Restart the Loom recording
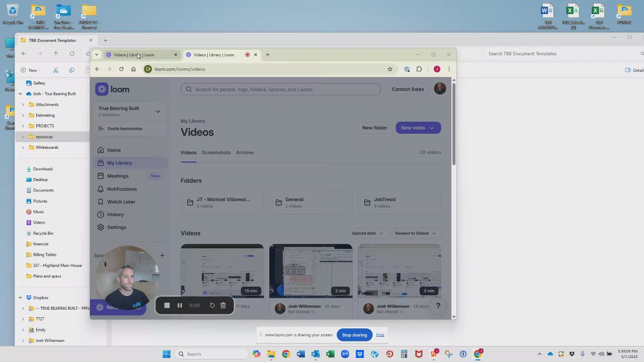 (x=212, y=305)
